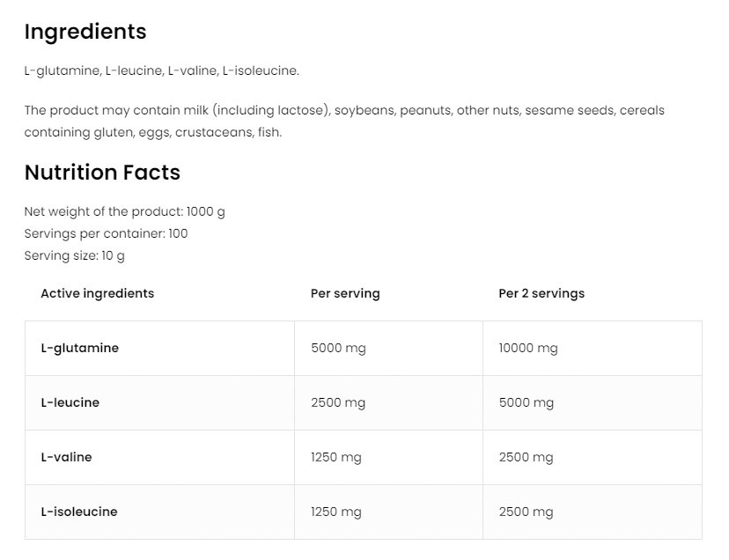The height and width of the screenshot is (560, 729).
Task: Click the Per serving column header
Action: click(345, 293)
